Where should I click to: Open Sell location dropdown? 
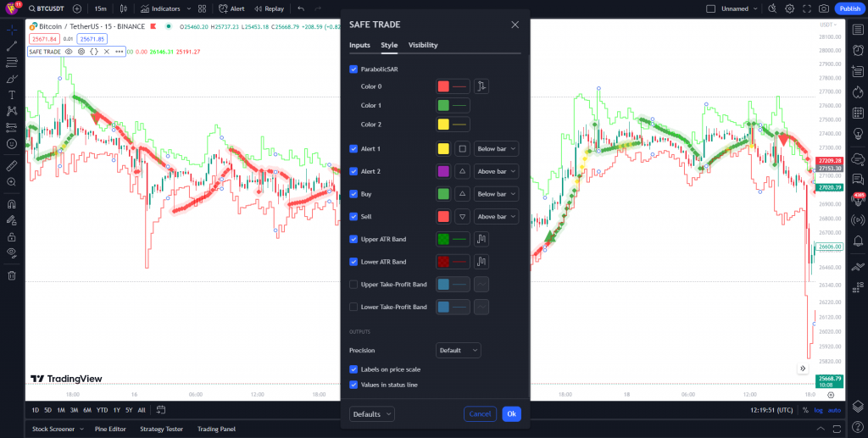point(496,217)
